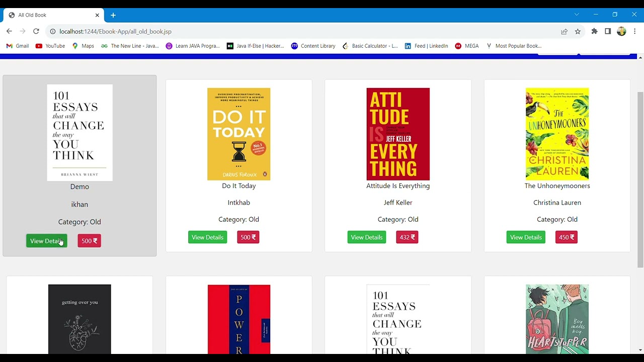
Task: Open the site information icon in address bar
Action: [53, 31]
